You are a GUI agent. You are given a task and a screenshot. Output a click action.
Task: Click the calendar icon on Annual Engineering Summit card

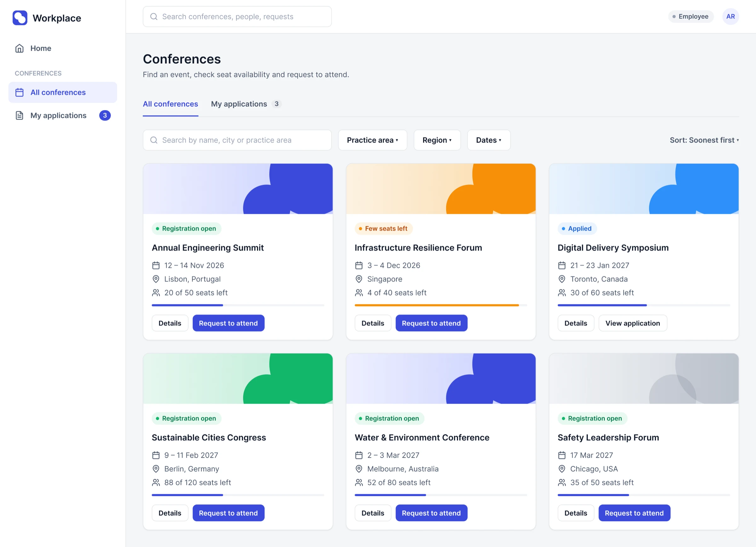(x=156, y=265)
